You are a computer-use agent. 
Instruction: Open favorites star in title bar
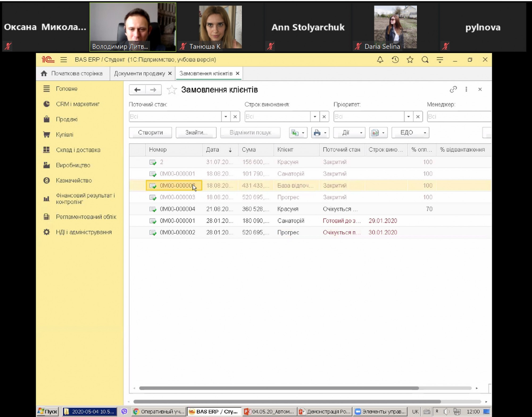click(410, 60)
